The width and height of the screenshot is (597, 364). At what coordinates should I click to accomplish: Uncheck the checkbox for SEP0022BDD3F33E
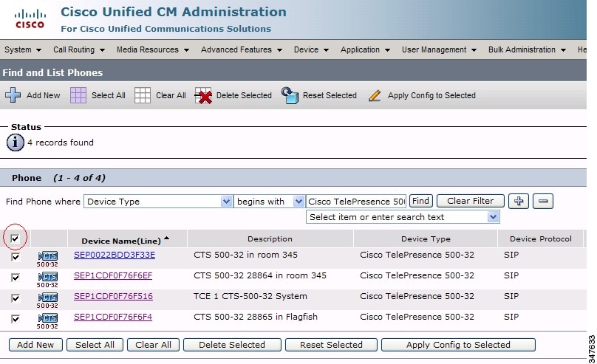click(x=16, y=257)
